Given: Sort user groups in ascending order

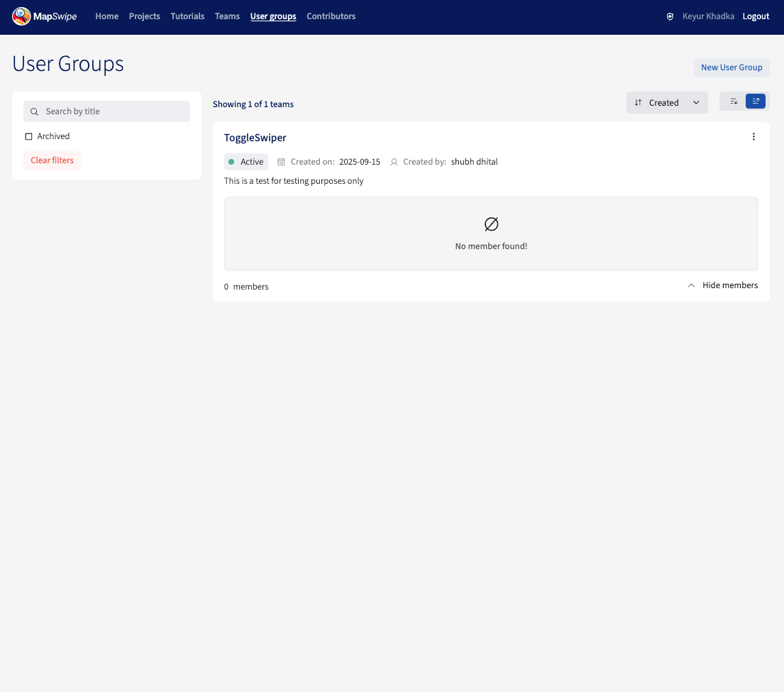Looking at the screenshot, I should click(x=756, y=101).
